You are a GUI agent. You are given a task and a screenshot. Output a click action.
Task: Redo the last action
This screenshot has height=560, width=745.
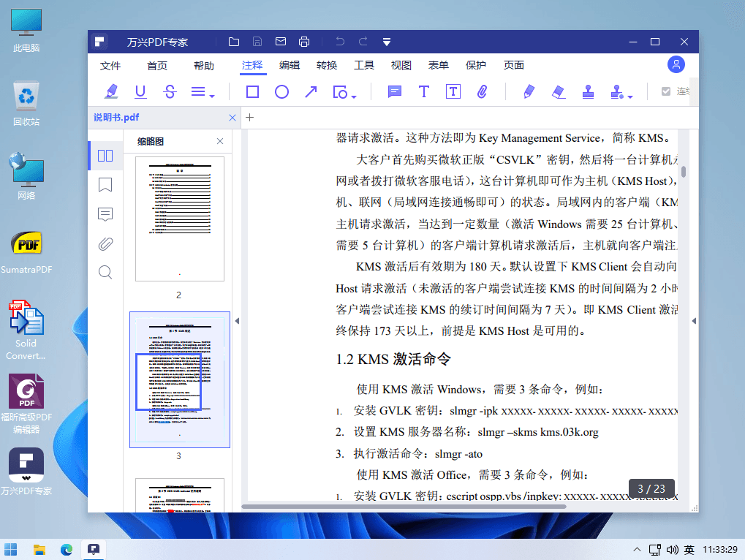(x=363, y=42)
